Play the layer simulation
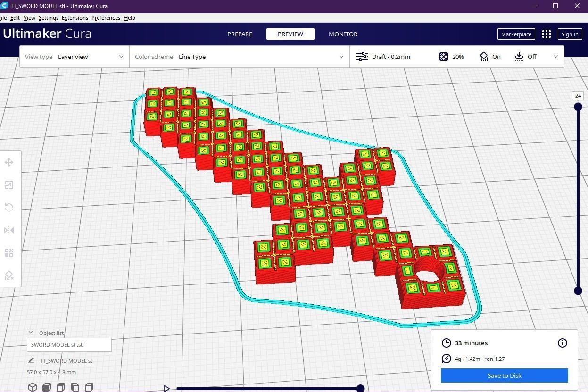The width and height of the screenshot is (588, 392). 166,388
